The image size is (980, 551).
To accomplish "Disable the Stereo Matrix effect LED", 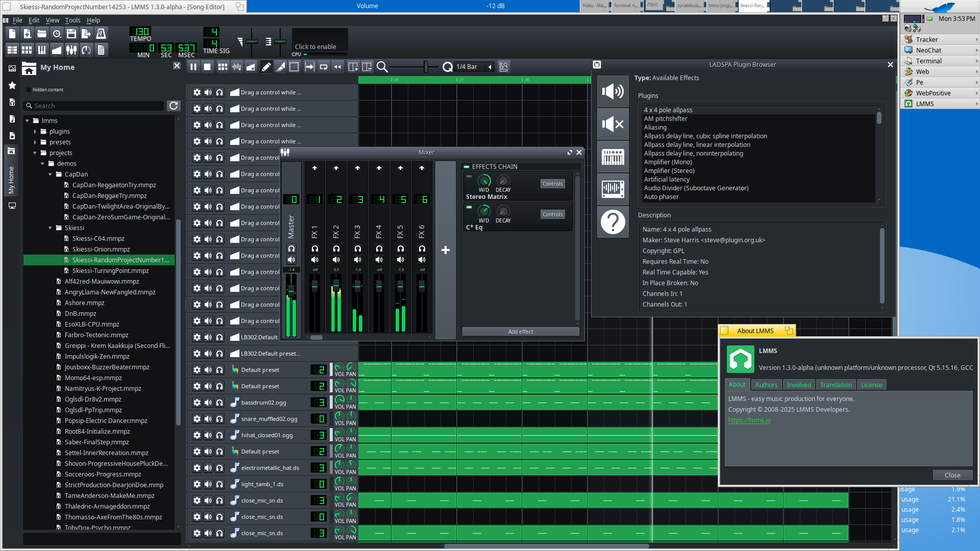I will click(469, 177).
